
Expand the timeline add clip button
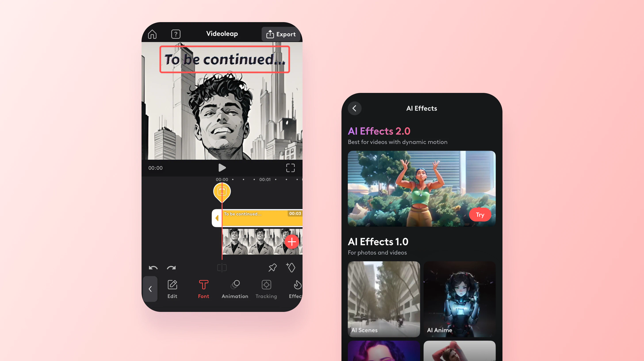pos(292,242)
